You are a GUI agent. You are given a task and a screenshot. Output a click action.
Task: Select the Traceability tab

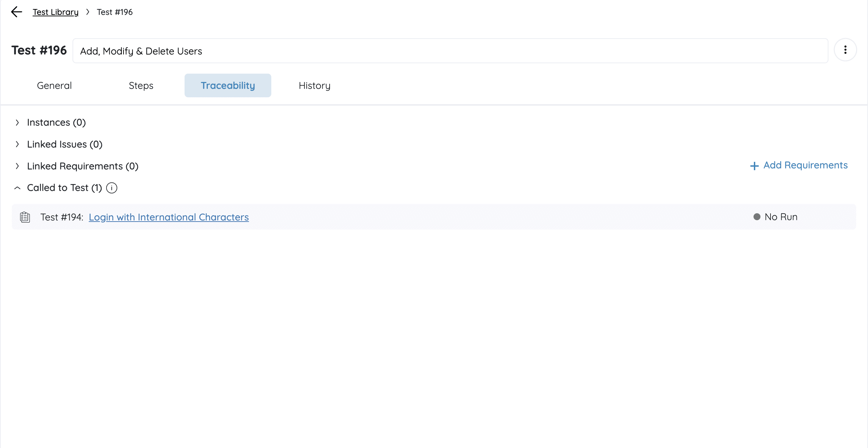point(228,85)
